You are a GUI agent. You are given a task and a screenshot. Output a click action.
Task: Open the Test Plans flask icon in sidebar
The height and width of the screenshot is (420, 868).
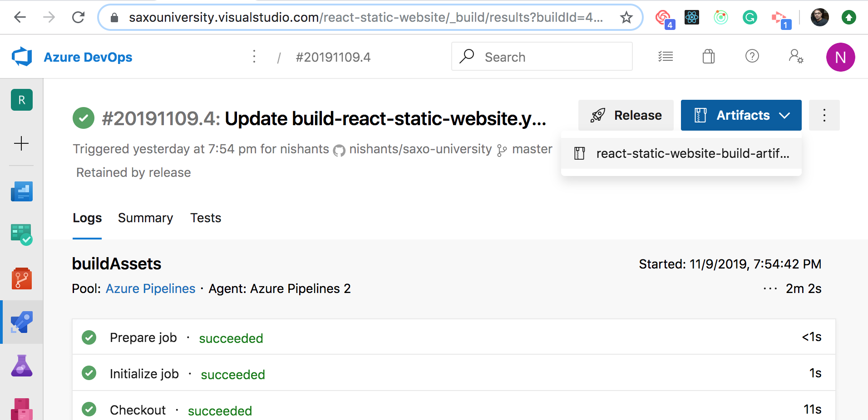pos(22,366)
